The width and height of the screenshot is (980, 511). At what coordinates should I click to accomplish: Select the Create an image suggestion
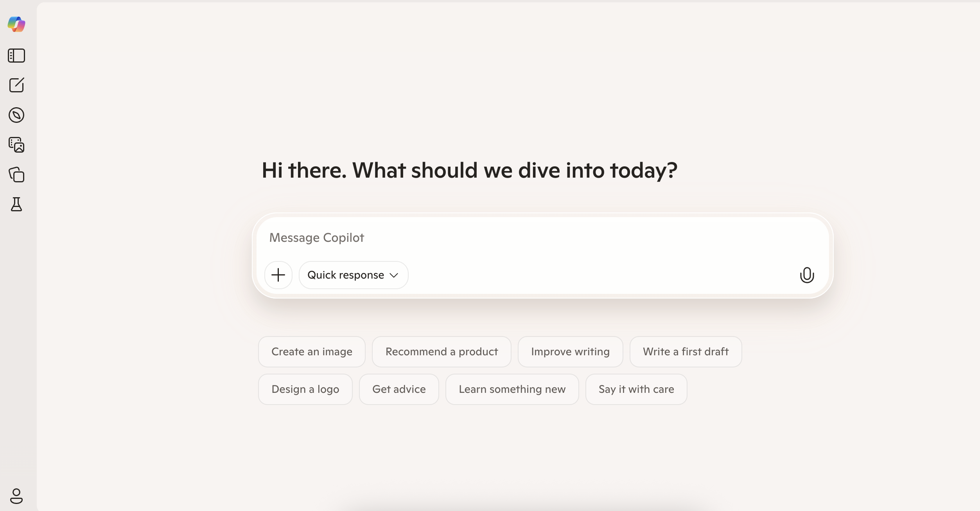(312, 352)
